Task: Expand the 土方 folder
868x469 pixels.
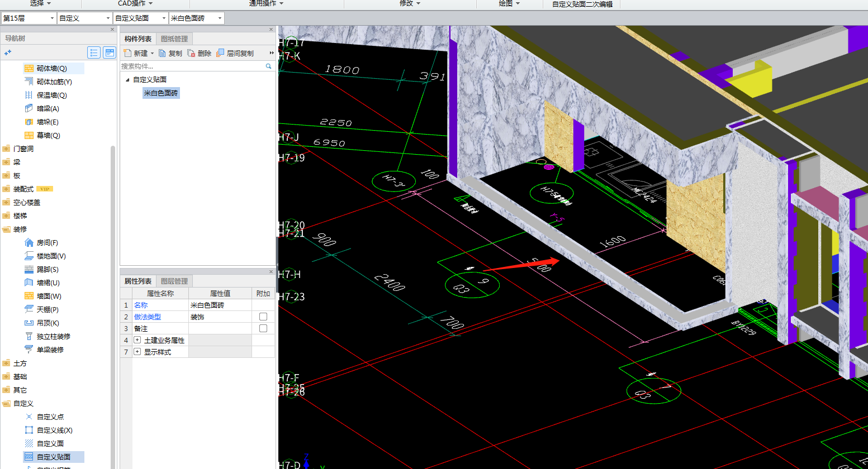Action: pyautogui.click(x=6, y=363)
